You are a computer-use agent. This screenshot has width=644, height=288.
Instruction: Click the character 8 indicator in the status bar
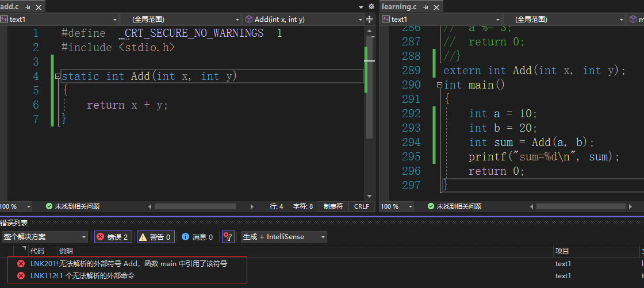pos(303,206)
